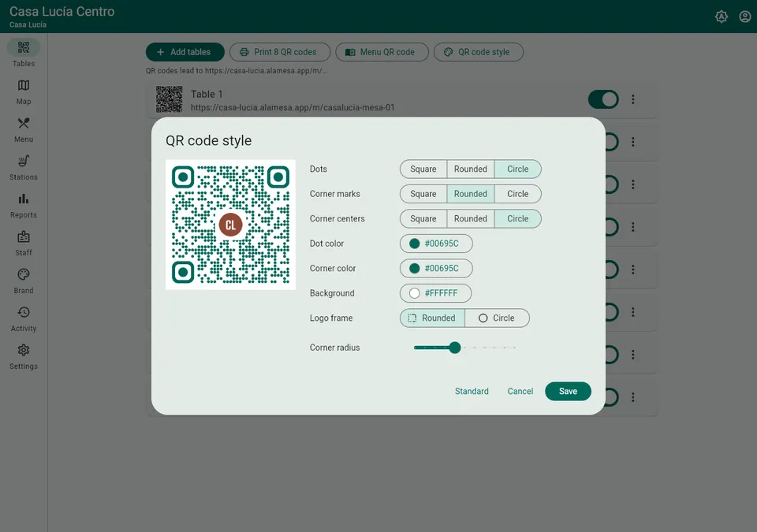Open Settings gear in sidebar
The width and height of the screenshot is (757, 532).
point(23,357)
